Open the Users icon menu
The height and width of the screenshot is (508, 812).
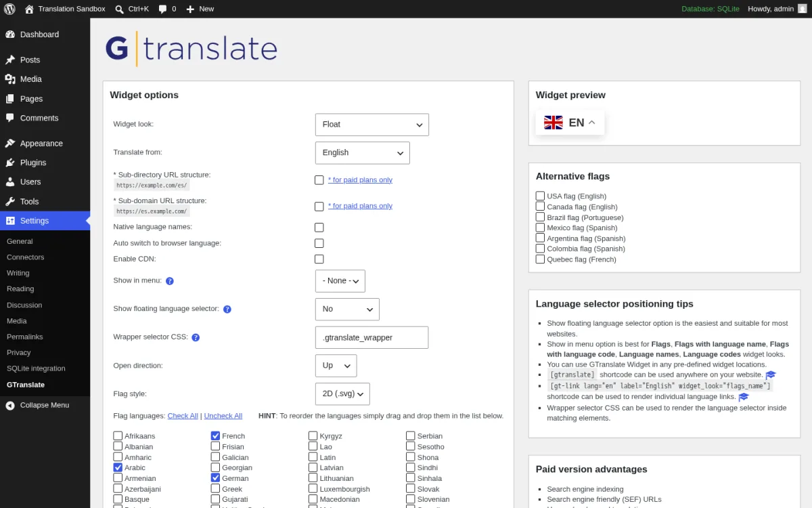pyautogui.click(x=10, y=182)
